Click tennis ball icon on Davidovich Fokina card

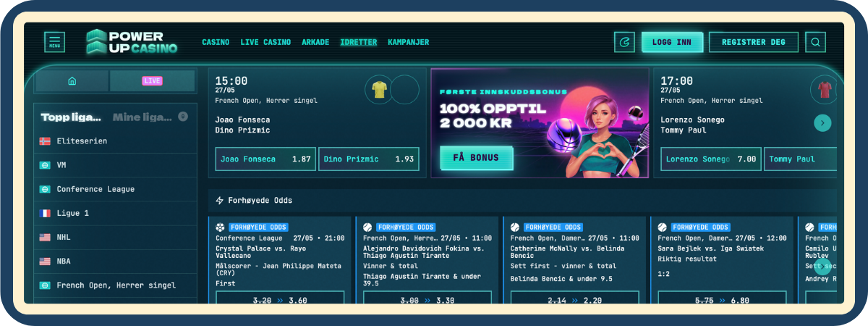[367, 227]
